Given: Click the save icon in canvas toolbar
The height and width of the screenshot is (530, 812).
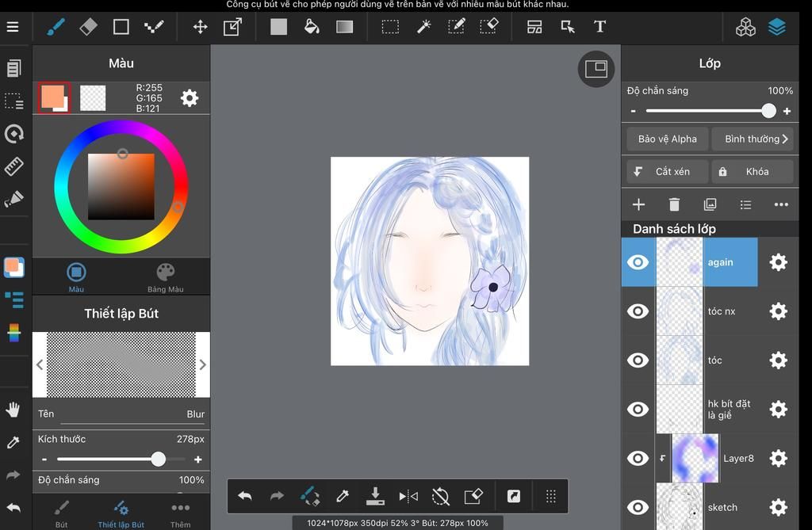Looking at the screenshot, I should click(375, 496).
